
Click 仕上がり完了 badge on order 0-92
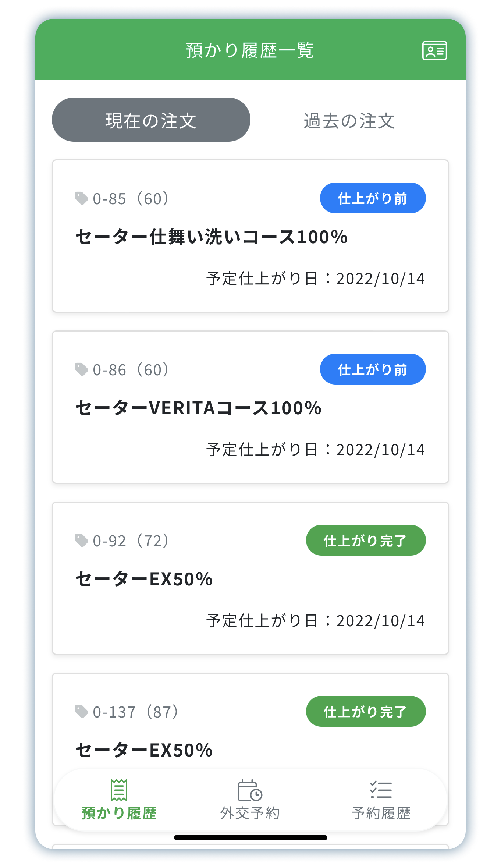click(366, 541)
